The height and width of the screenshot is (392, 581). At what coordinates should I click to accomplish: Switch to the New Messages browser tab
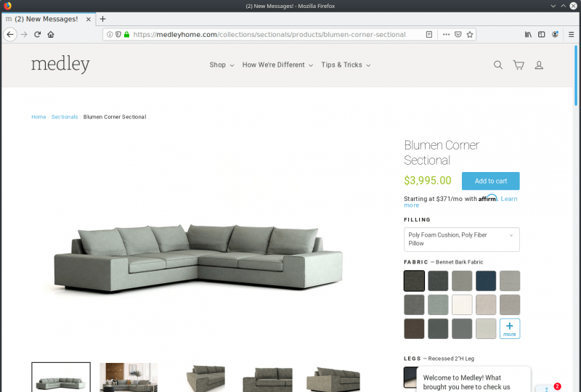pos(46,19)
